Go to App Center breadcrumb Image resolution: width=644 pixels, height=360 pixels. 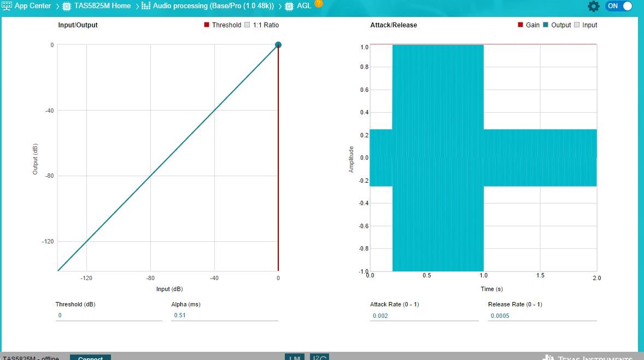(x=32, y=6)
